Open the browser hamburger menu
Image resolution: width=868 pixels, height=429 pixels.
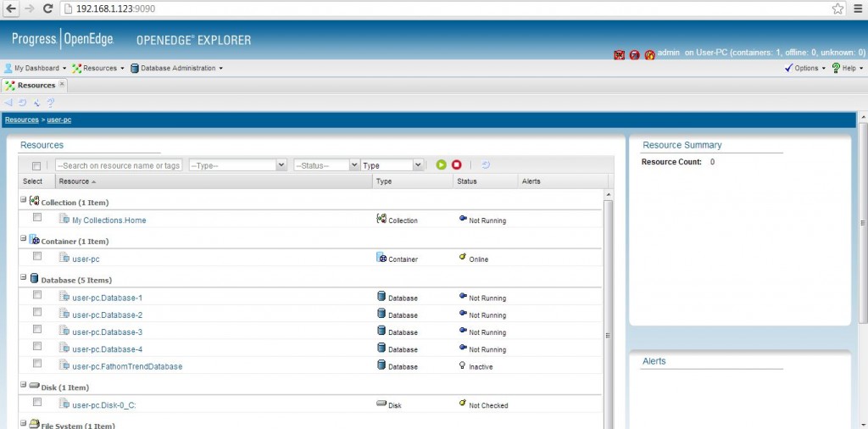click(856, 8)
